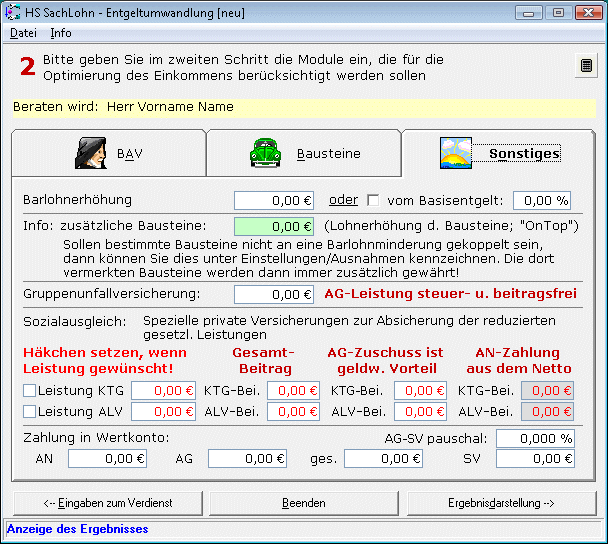608x544 pixels.
Task: Go back via 'Eingaben zum Verdienst' button
Action: tap(108, 502)
